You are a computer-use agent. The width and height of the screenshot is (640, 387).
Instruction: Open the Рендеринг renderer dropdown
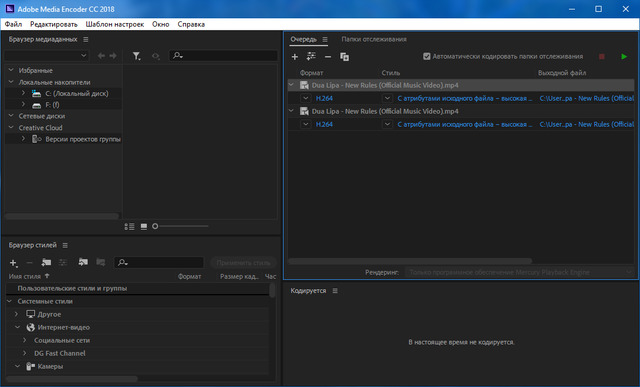pyautogui.click(x=519, y=272)
